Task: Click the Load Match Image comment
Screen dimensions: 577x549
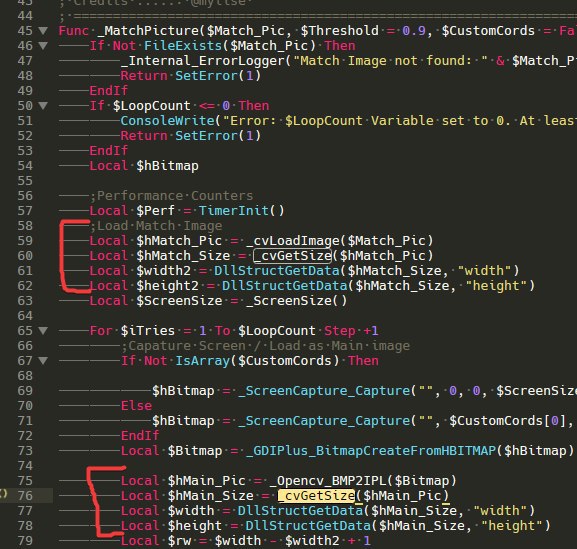Action: (156, 226)
